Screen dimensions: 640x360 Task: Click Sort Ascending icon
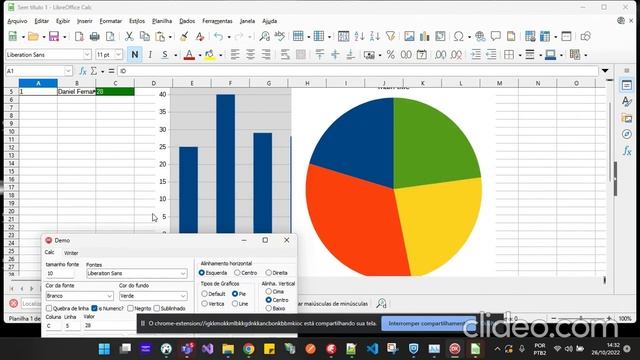coord(359,36)
